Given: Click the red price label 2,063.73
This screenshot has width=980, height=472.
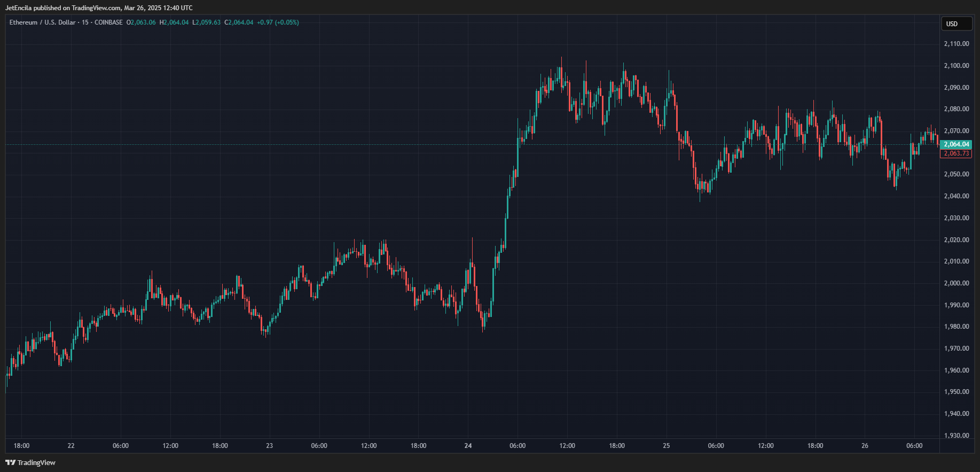Looking at the screenshot, I should (956, 153).
